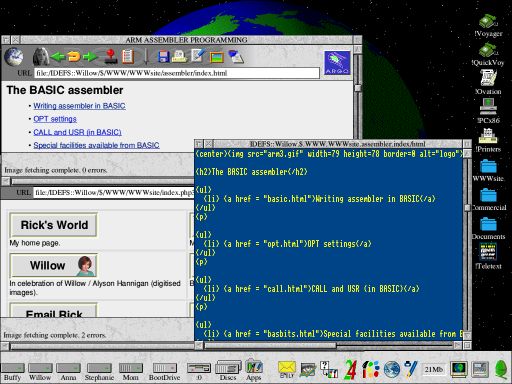Reload the page with the orange curved arrow
512x384 pixels.
click(x=74, y=57)
